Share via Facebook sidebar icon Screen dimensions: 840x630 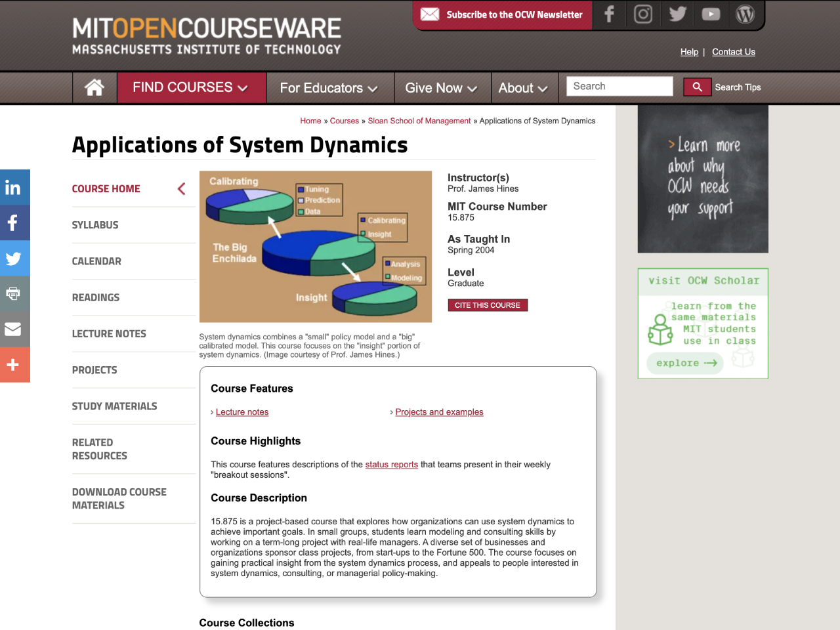14,222
